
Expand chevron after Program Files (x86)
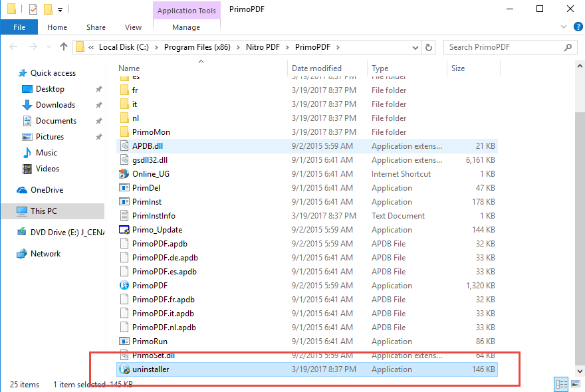pos(238,47)
